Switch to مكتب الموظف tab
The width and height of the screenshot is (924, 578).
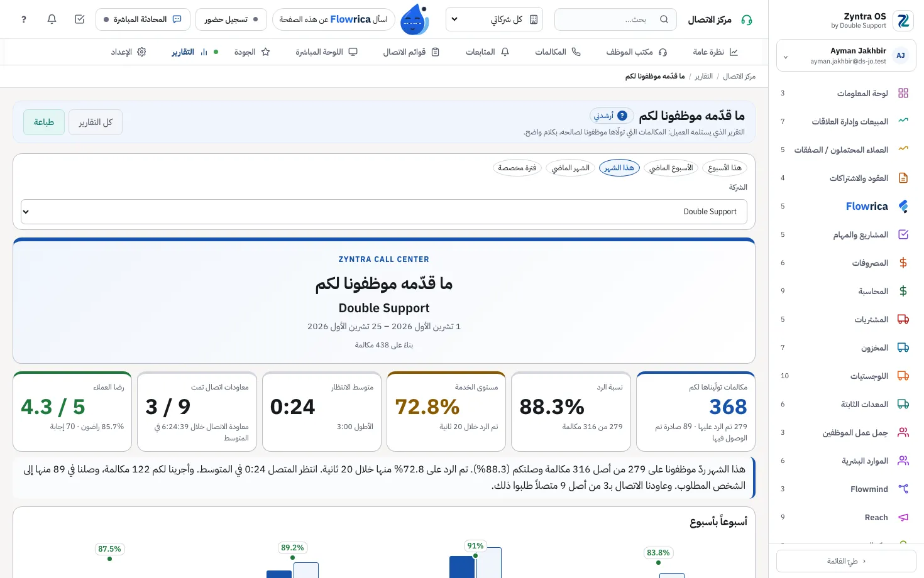(636, 52)
